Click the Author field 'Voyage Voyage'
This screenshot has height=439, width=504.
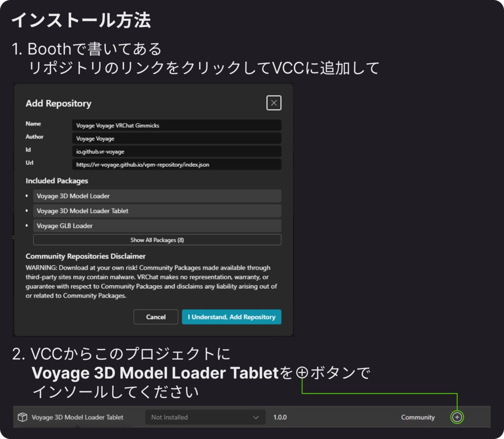[177, 138]
